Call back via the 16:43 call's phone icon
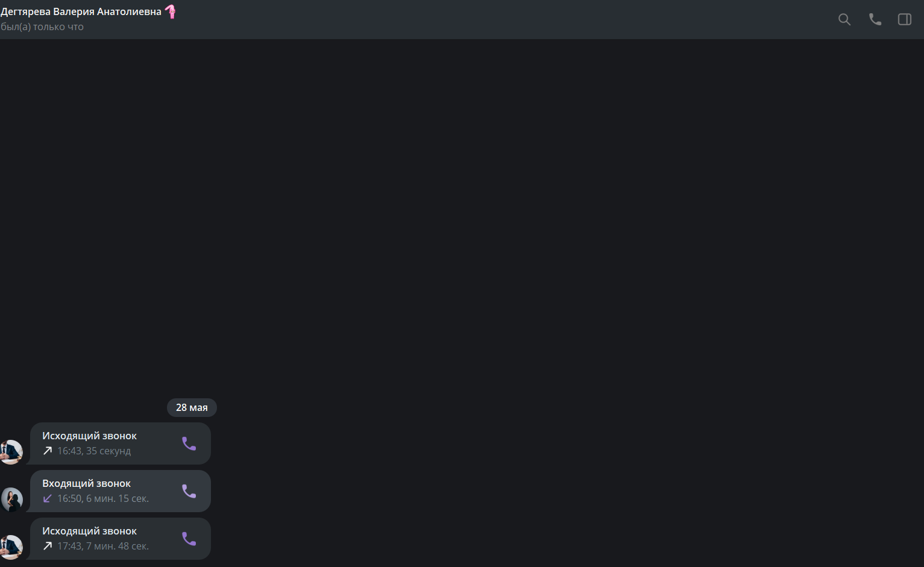The image size is (924, 567). (189, 443)
